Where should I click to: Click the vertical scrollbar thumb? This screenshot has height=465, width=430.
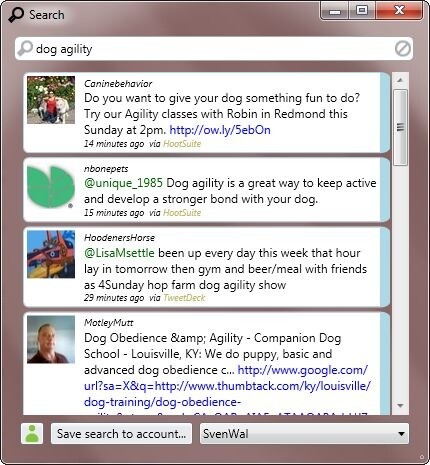(x=401, y=127)
